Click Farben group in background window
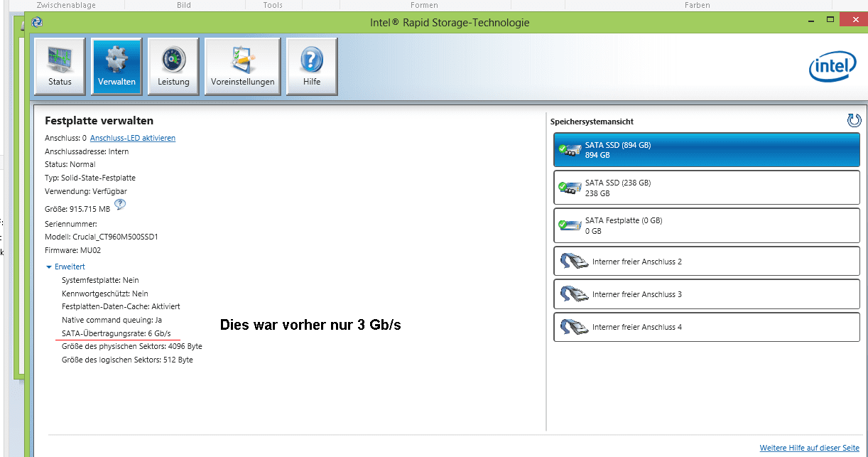Screen dimensions: 868x457 [x=698, y=5]
